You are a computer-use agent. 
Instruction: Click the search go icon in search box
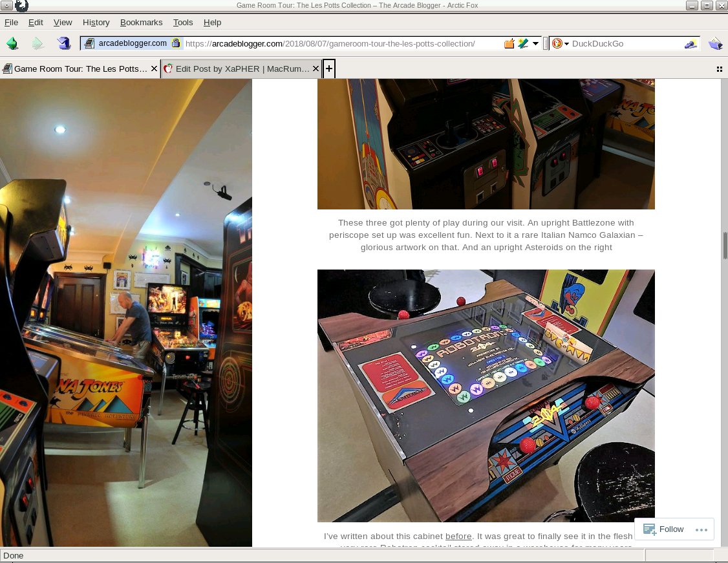[691, 44]
